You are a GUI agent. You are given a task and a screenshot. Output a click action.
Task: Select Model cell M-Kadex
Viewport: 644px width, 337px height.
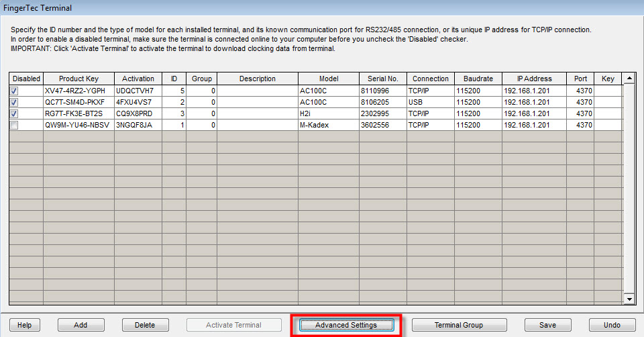pos(329,126)
